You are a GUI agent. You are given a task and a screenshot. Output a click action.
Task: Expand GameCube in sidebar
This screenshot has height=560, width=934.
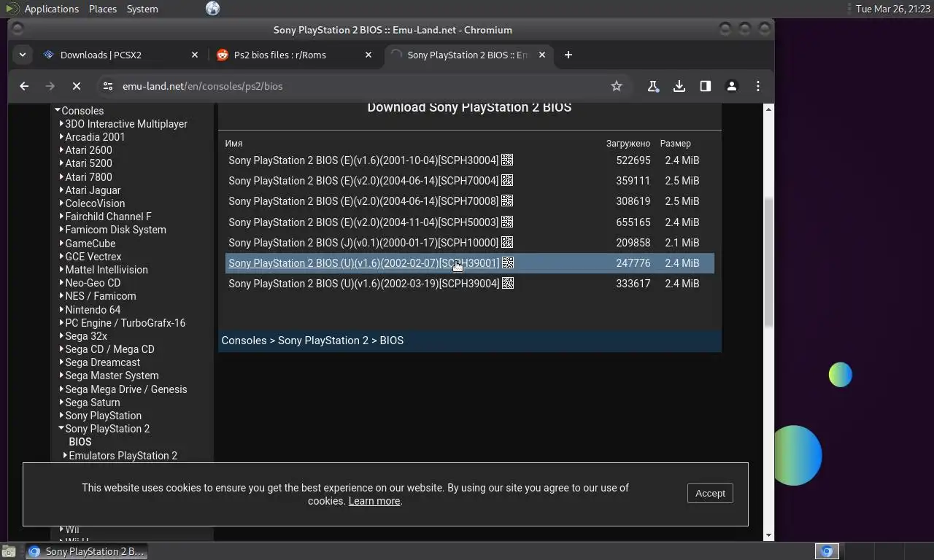pyautogui.click(x=62, y=243)
